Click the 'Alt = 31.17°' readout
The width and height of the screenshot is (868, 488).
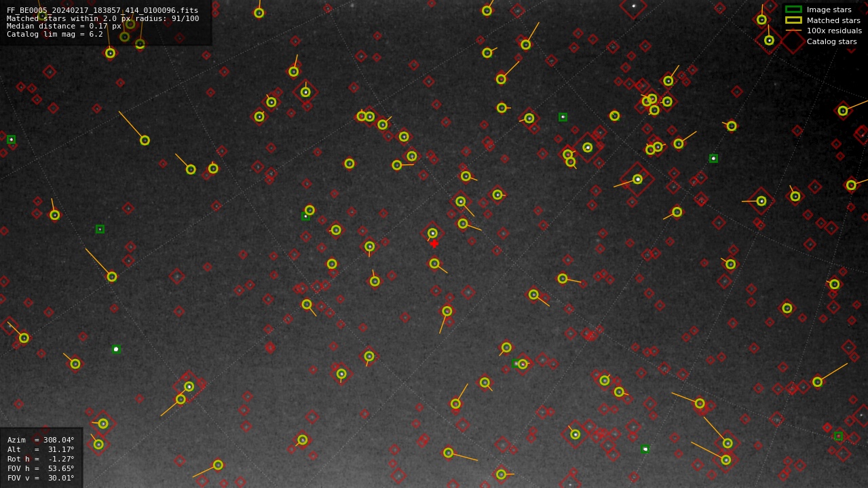coord(41,450)
